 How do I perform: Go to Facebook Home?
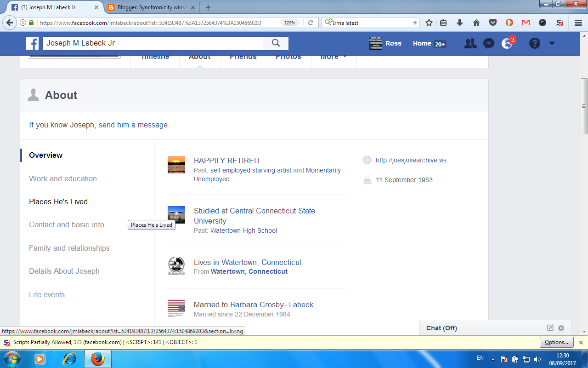tap(422, 43)
